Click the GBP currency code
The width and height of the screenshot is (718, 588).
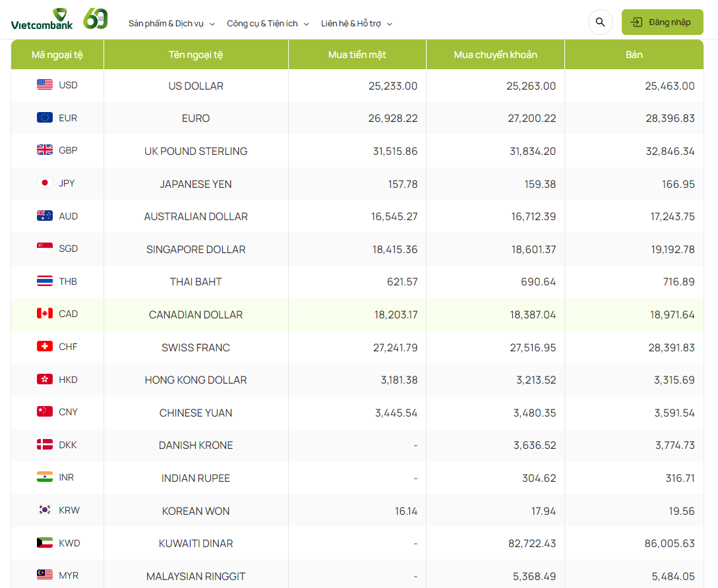[68, 150]
